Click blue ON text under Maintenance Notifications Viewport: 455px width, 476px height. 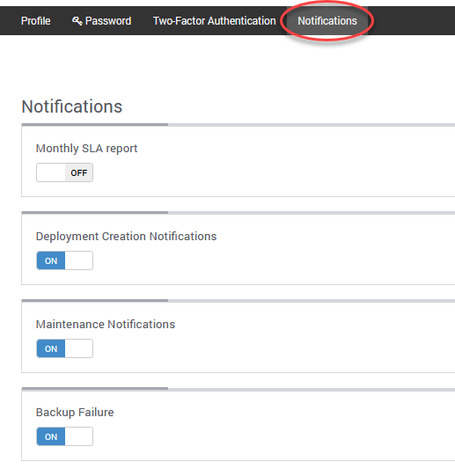pos(51,348)
